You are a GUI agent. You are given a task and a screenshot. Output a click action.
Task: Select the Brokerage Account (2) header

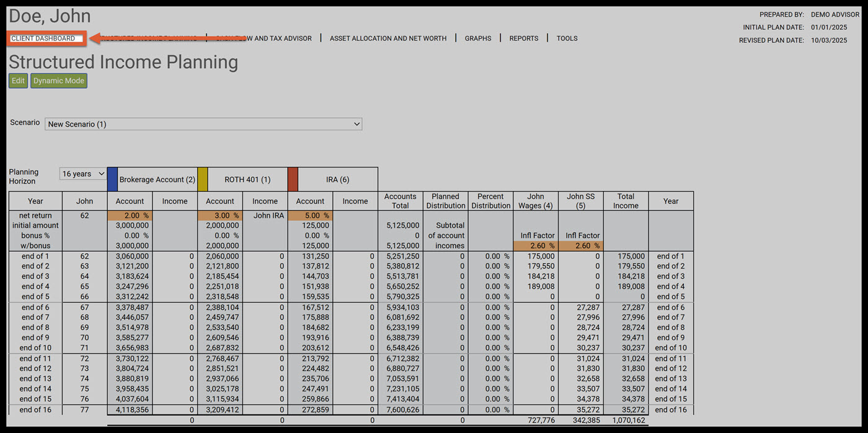point(157,180)
